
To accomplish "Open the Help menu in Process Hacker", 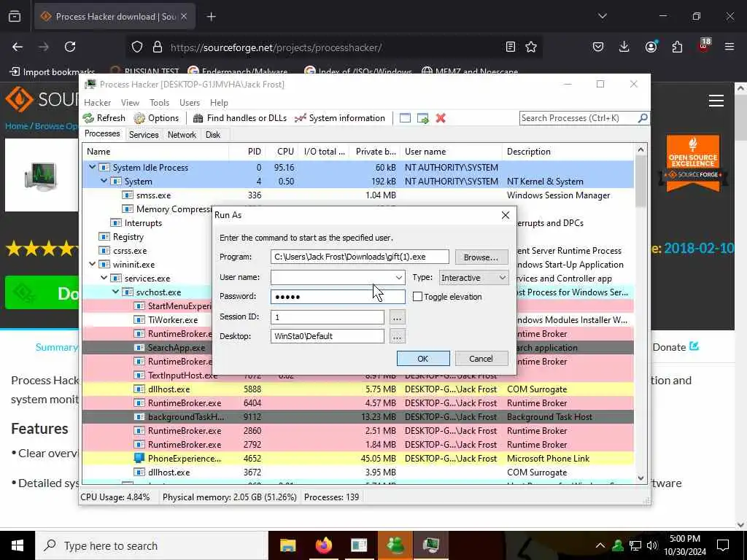I will [x=219, y=103].
